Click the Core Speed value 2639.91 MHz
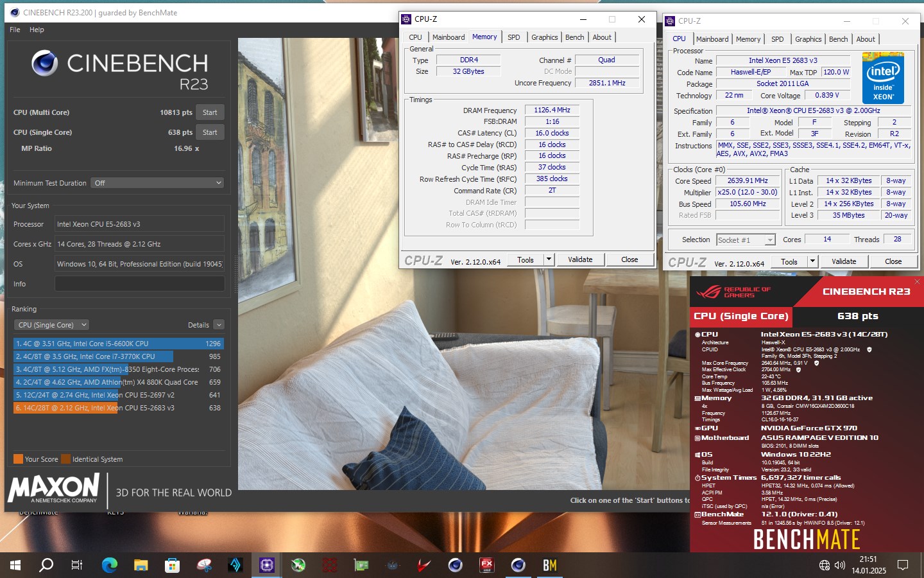The width and height of the screenshot is (924, 578). pyautogui.click(x=748, y=181)
